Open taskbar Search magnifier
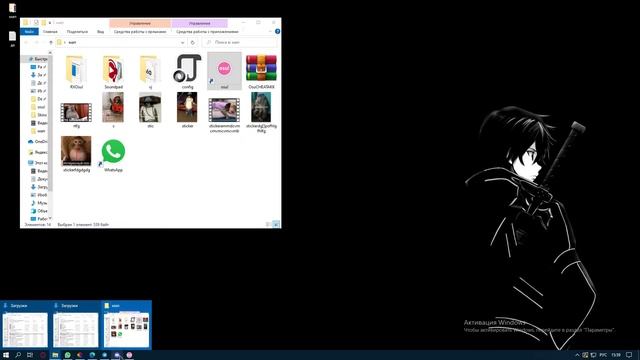This screenshot has width=640, height=360. [18, 355]
